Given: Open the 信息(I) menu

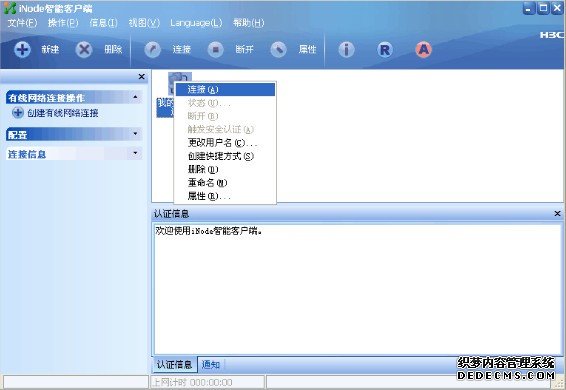Looking at the screenshot, I should coord(104,23).
